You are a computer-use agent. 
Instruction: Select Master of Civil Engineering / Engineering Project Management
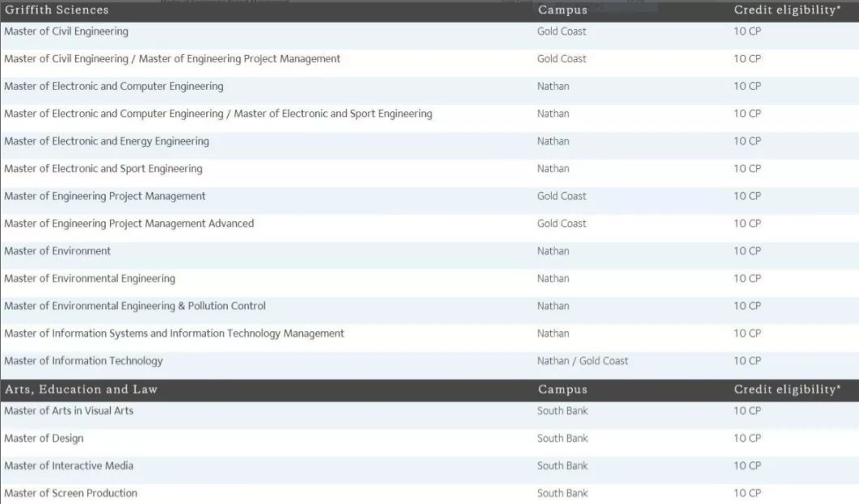[x=172, y=59]
